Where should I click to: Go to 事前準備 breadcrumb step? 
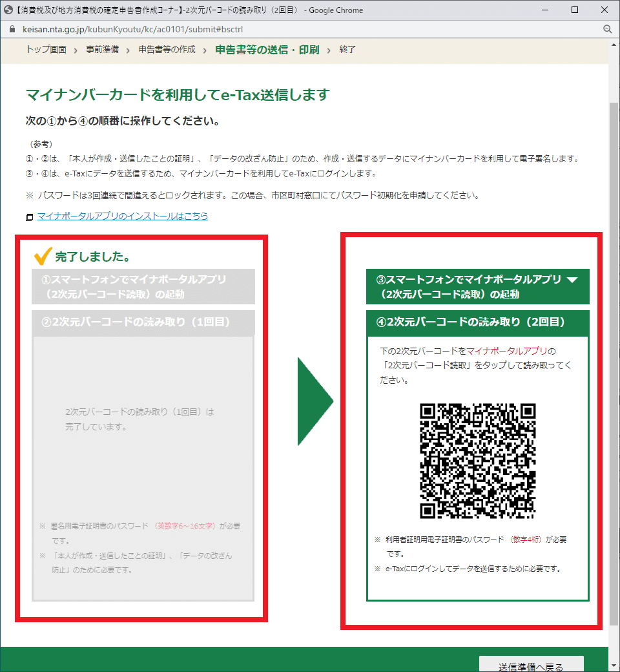[x=103, y=50]
